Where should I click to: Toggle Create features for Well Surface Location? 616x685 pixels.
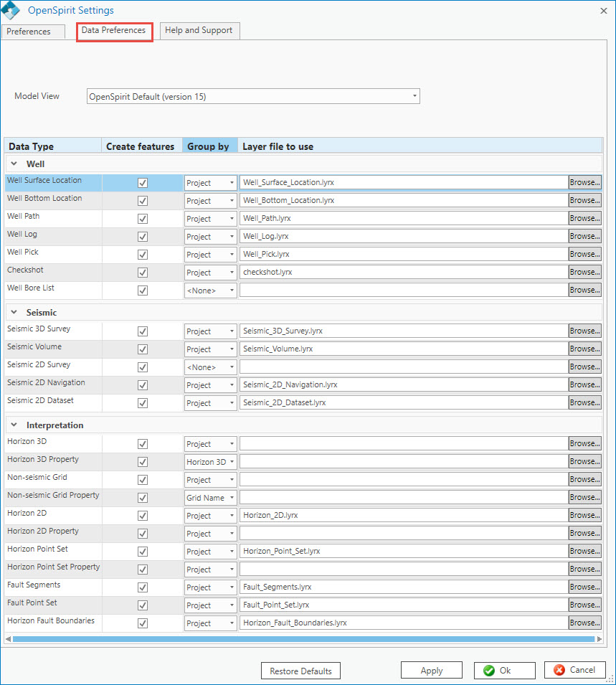[x=143, y=183]
